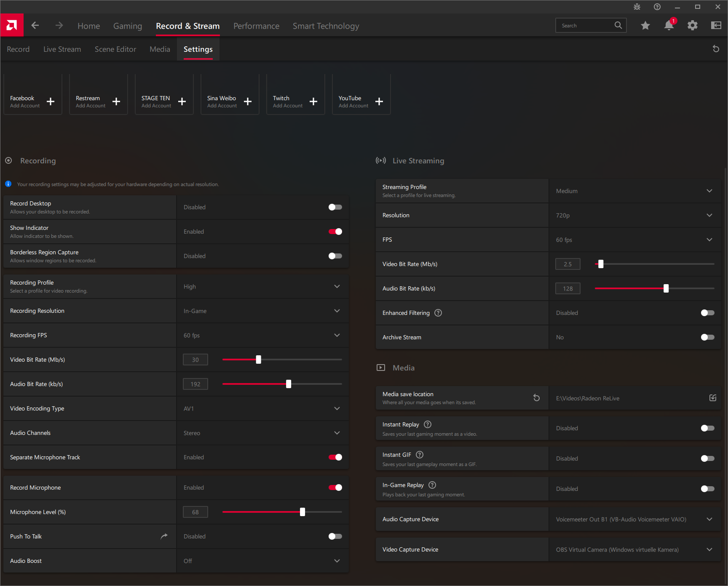Click the Search input field
Image resolution: width=728 pixels, height=586 pixels.
pos(591,26)
